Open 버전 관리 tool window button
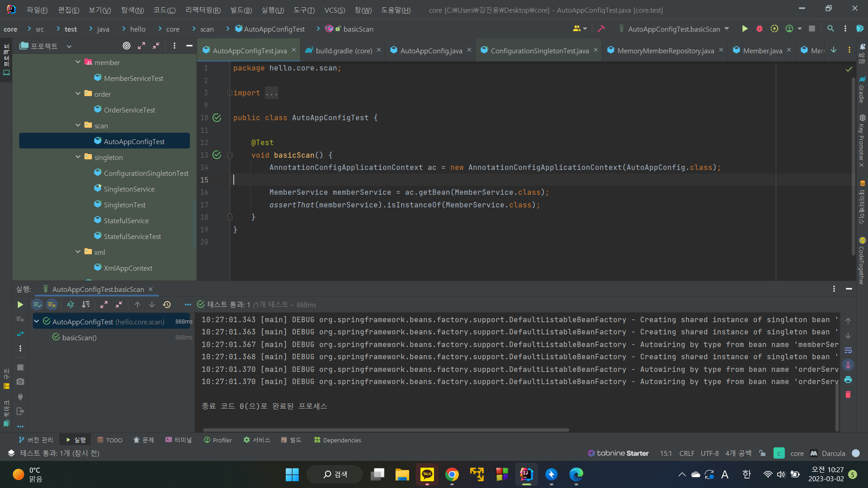The height and width of the screenshot is (488, 868). 36,440
